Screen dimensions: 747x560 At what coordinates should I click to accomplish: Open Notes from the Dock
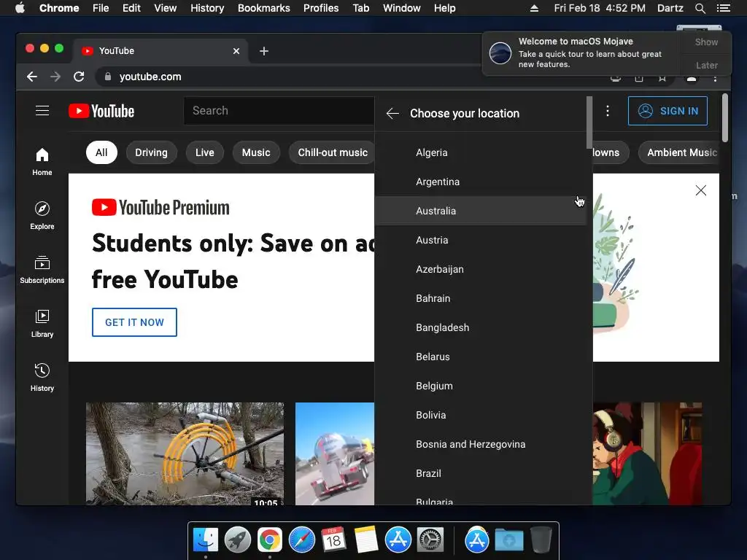[366, 540]
